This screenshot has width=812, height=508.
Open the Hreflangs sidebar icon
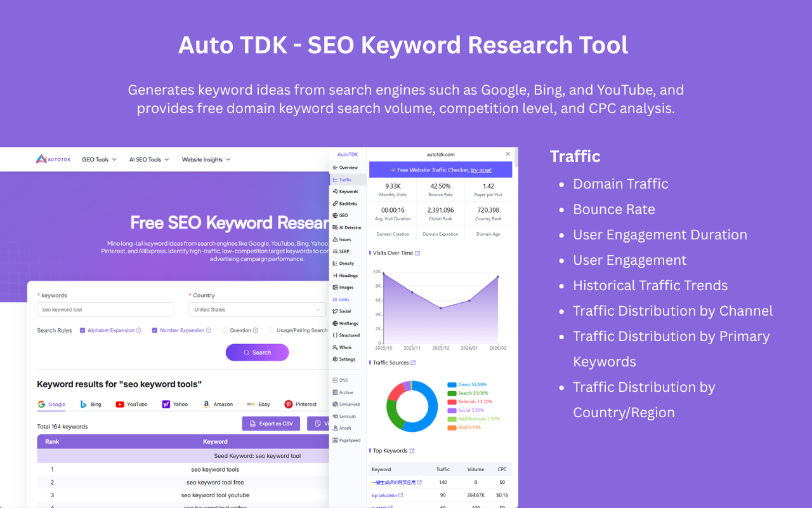coord(347,323)
